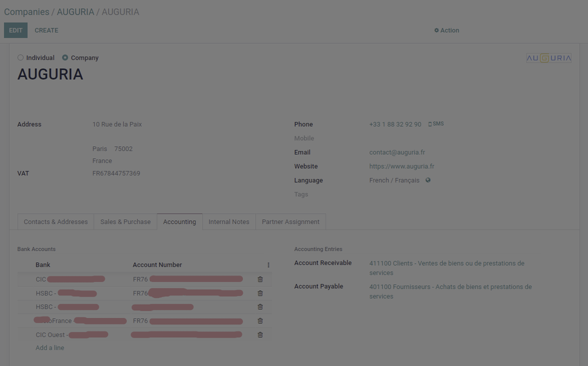588x366 pixels.
Task: Open the Action dropdown menu
Action: coord(447,30)
